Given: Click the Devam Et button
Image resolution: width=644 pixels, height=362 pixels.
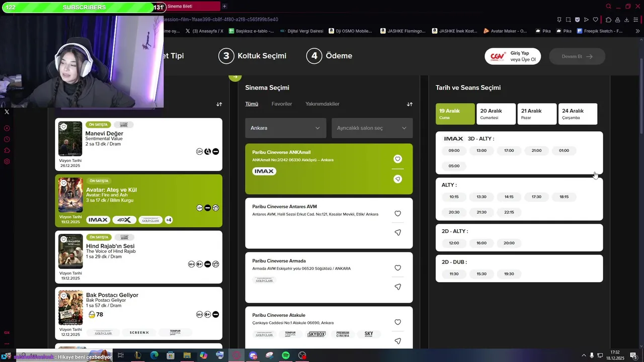Looking at the screenshot, I should [577, 56].
